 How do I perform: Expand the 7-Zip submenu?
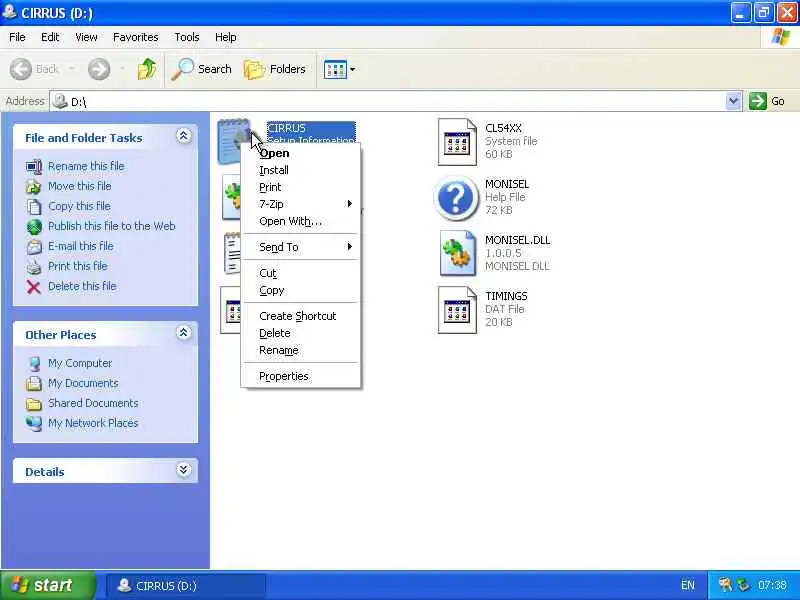[x=301, y=204]
